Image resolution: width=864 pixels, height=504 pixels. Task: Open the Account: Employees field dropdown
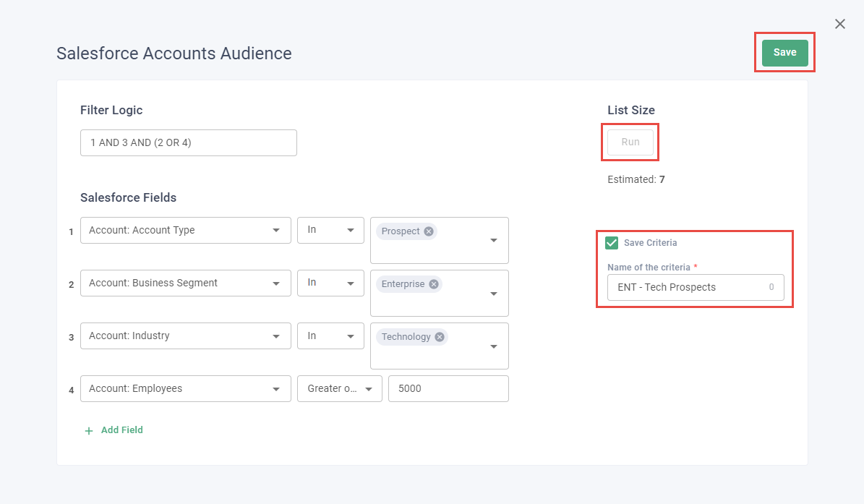[x=185, y=388]
